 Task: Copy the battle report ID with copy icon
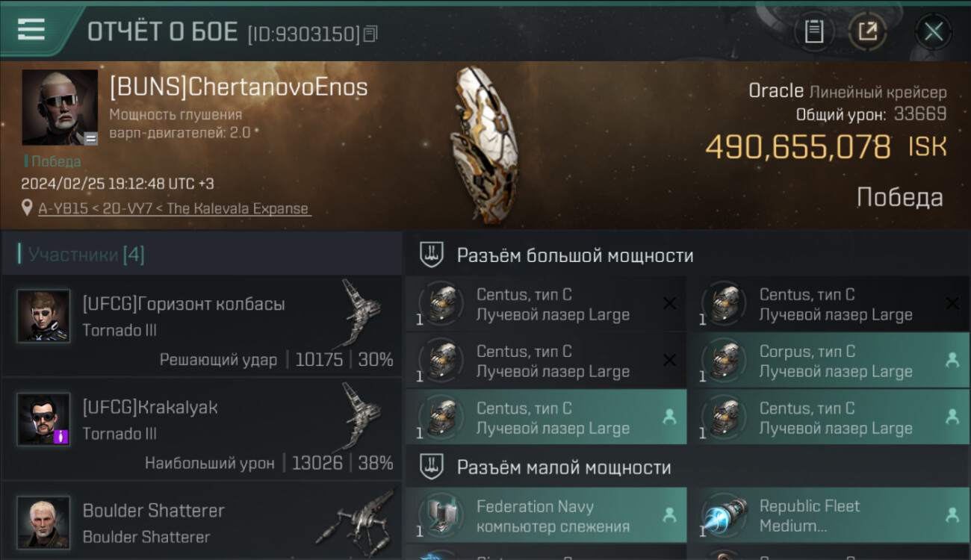point(372,34)
